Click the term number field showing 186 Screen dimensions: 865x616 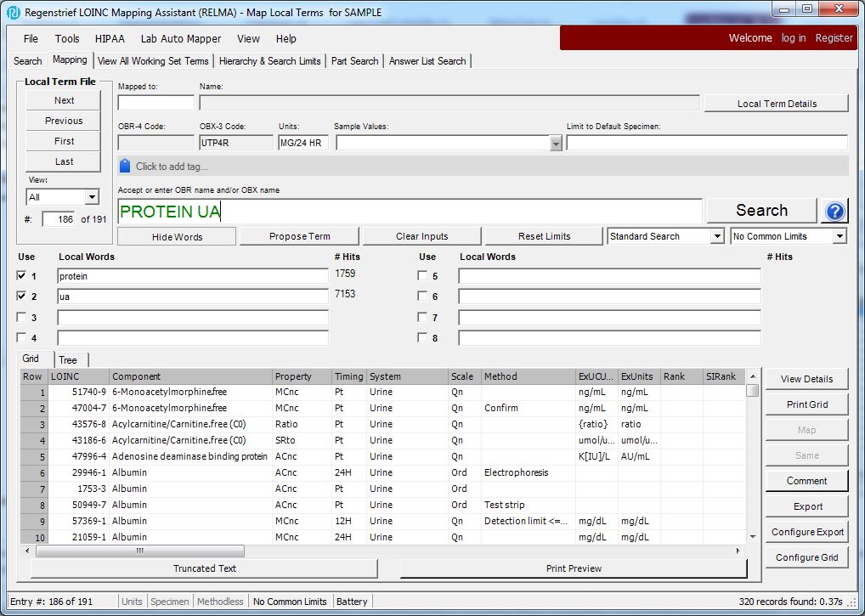click(x=59, y=219)
